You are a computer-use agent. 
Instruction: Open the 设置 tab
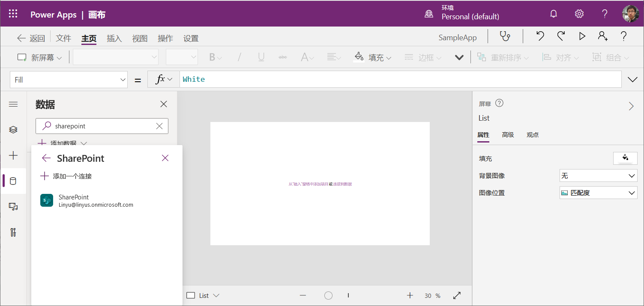[x=191, y=38]
